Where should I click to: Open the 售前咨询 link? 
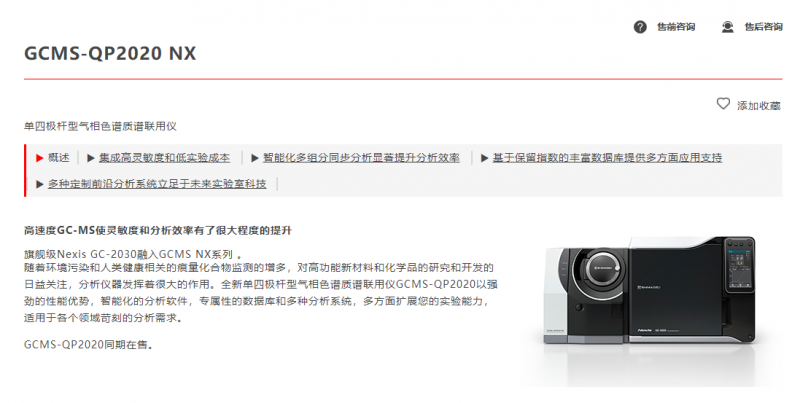point(676,27)
